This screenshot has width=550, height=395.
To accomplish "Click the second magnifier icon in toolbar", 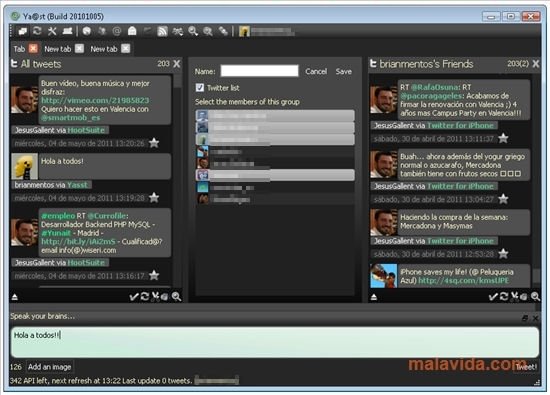I will (208, 32).
